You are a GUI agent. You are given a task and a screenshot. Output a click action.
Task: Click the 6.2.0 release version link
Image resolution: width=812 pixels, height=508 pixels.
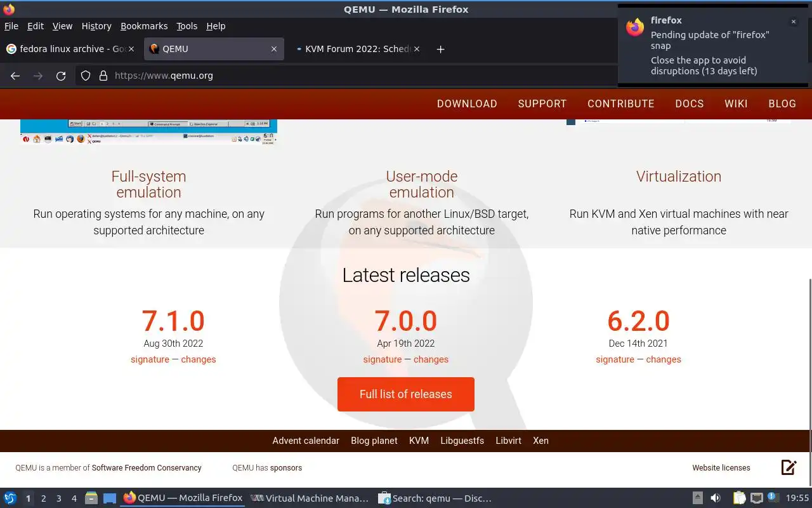(638, 321)
